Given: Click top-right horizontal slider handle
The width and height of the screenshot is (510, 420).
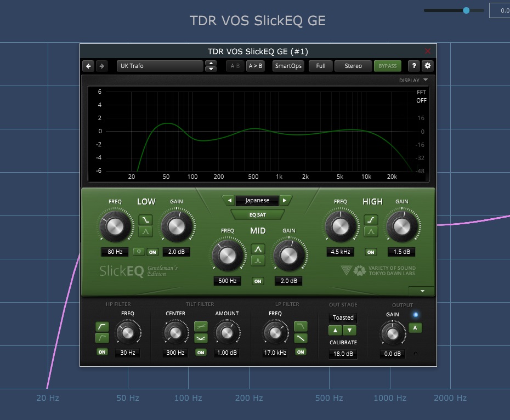Looking at the screenshot, I should tap(466, 10).
